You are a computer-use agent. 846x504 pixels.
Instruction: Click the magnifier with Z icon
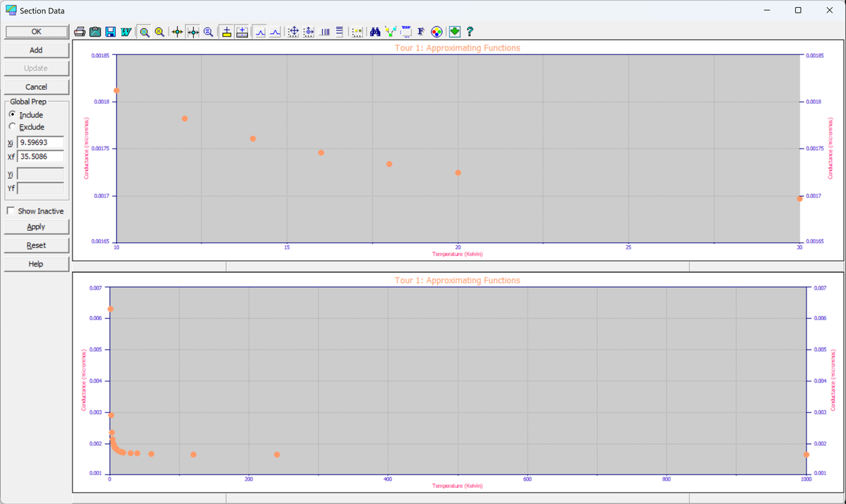tap(209, 32)
